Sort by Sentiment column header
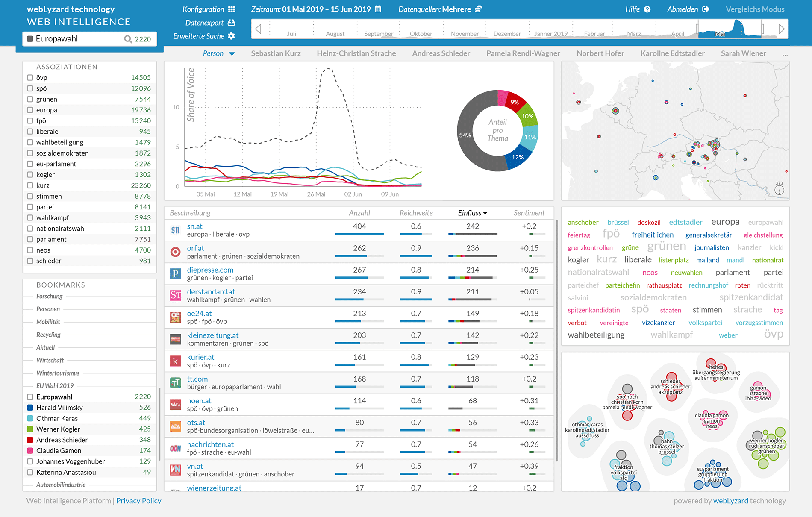Image resolution: width=812 pixels, height=517 pixels. pos(529,213)
